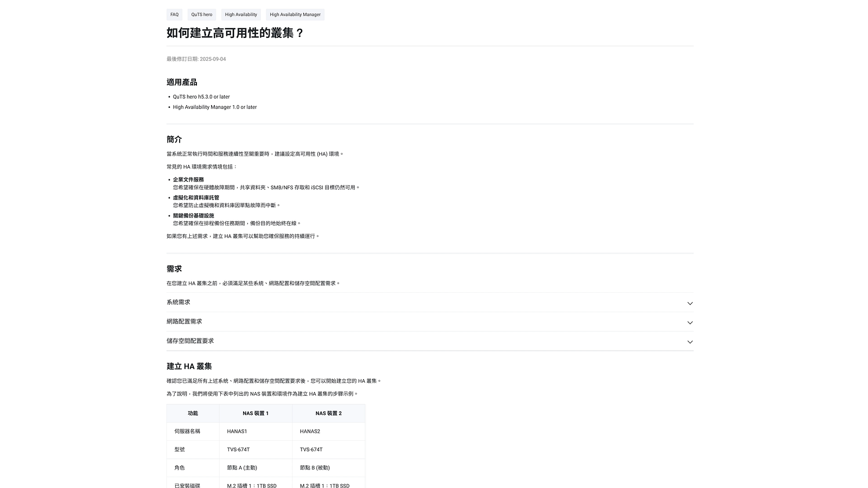This screenshot has width=868, height=488.
Task: Select the HANAS2 table cell
Action: point(310,432)
